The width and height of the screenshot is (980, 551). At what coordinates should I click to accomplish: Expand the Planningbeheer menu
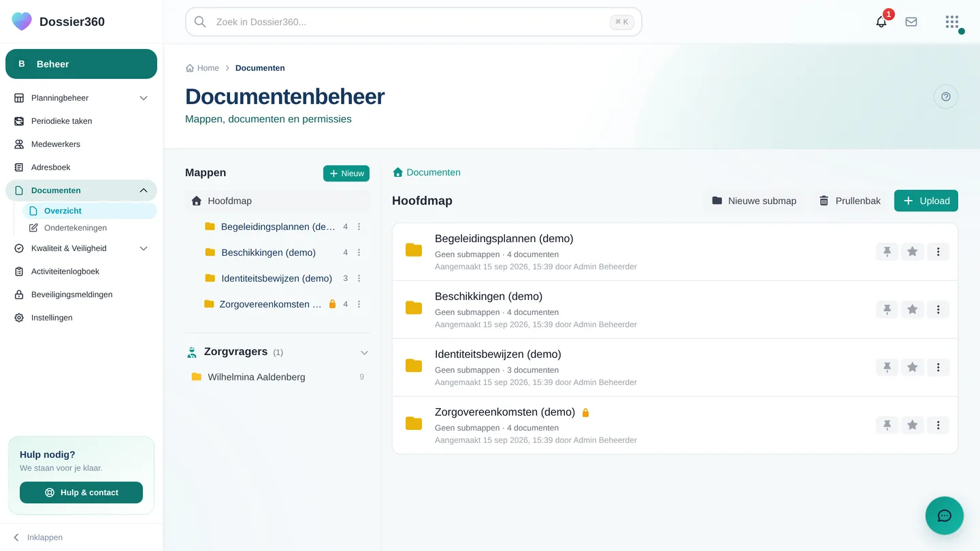(144, 98)
